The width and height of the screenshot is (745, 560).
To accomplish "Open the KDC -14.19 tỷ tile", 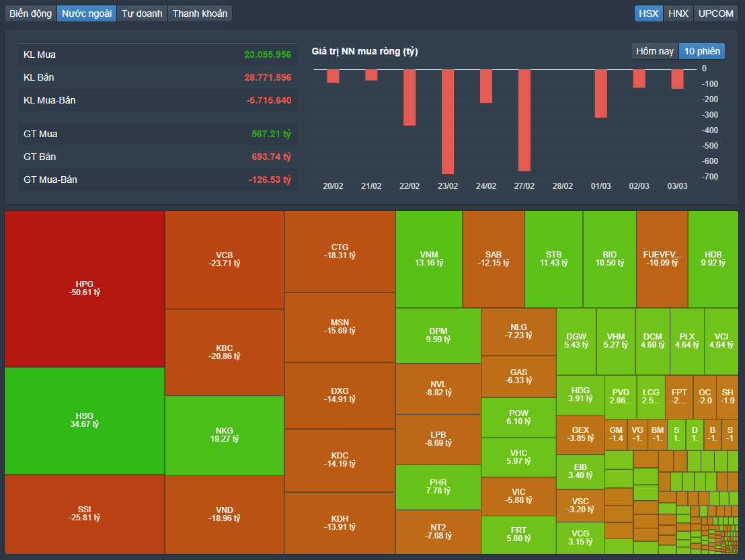I will [x=340, y=461].
